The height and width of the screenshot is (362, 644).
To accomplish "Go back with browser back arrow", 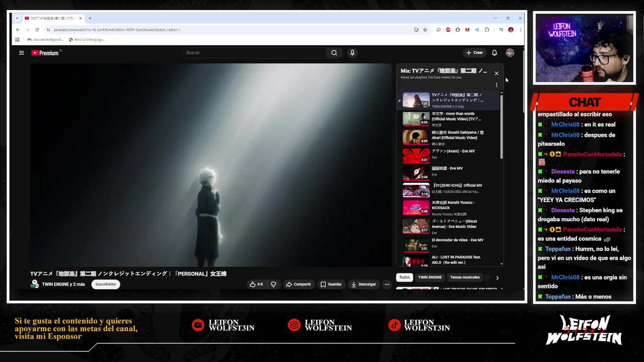I will tap(17, 30).
